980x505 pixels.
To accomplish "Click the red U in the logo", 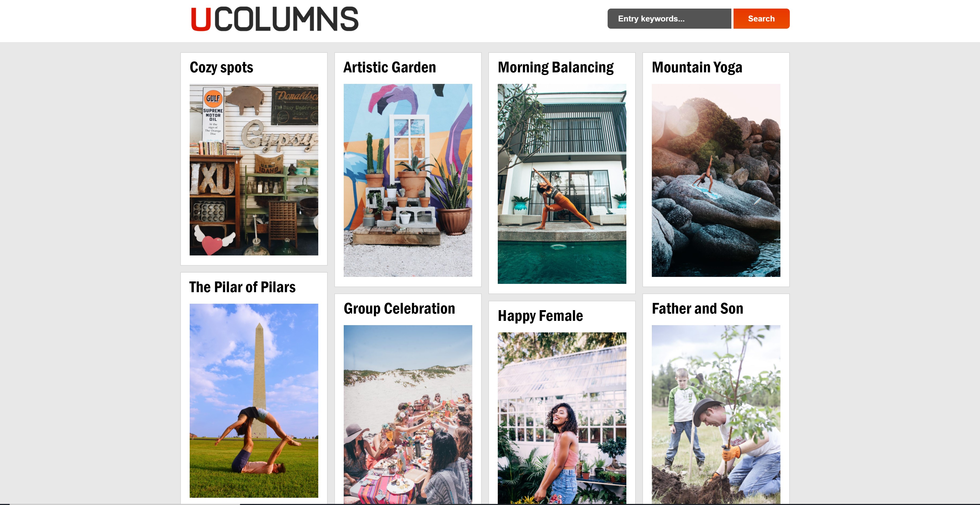I will (x=200, y=19).
